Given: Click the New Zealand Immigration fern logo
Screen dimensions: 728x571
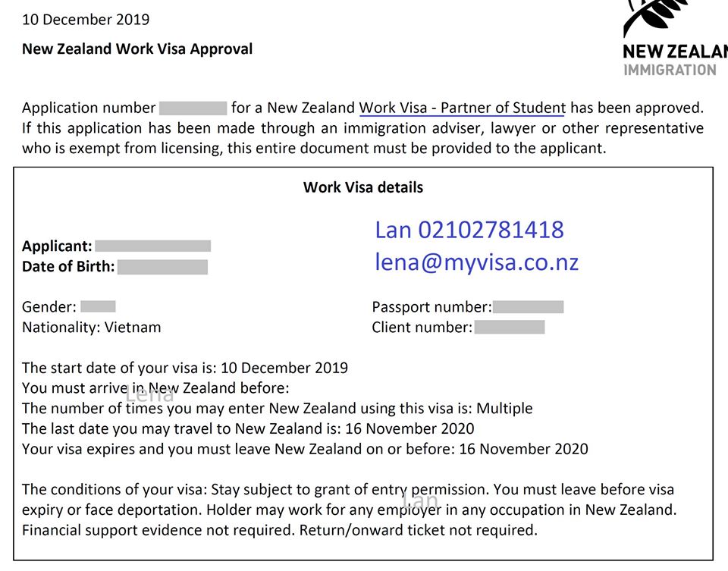Looking at the screenshot, I should pyautogui.click(x=676, y=38).
